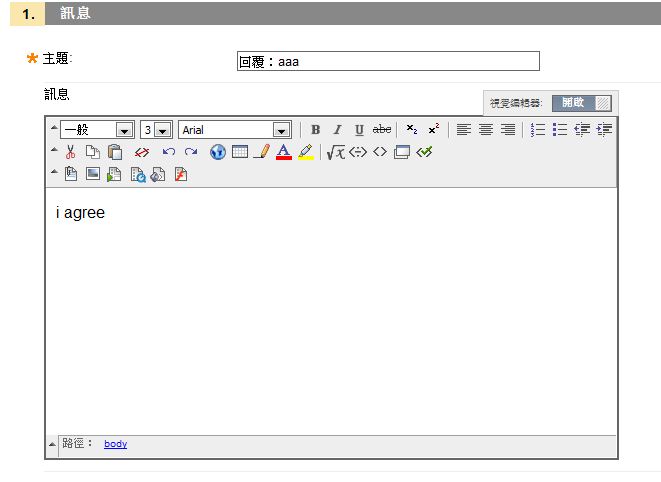Viewport: 661px width, 482px height.
Task: Open the math equation editor (square root icon)
Action: click(x=336, y=152)
